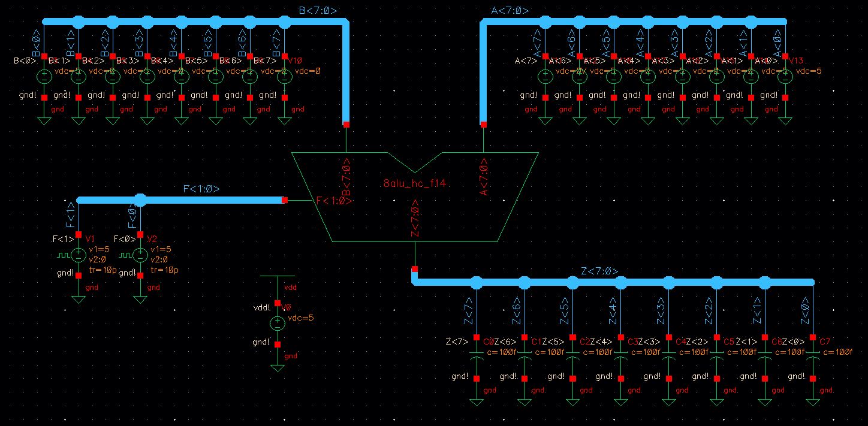This screenshot has width=868, height=426.
Task: Select the DC source on bit A<7>
Action: pyautogui.click(x=545, y=76)
